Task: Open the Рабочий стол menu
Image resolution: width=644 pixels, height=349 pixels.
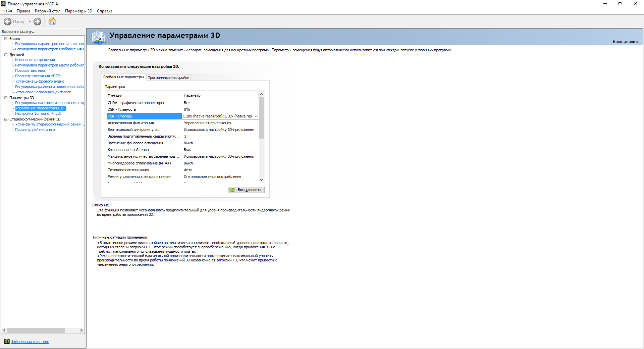Action: 48,11
